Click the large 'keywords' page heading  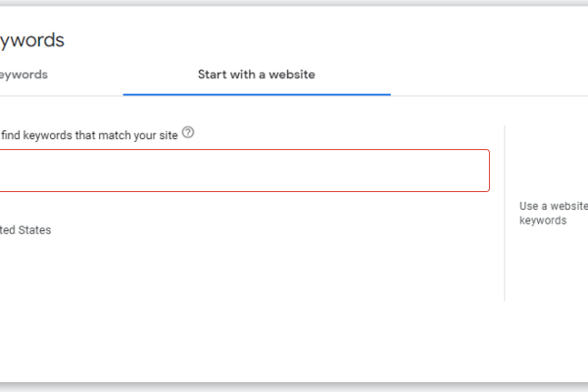(x=32, y=40)
